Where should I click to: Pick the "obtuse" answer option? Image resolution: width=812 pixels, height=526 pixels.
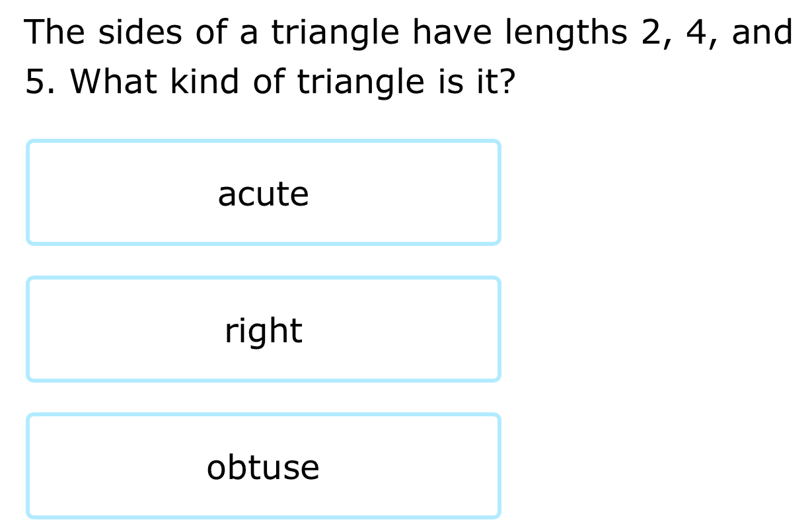click(264, 466)
